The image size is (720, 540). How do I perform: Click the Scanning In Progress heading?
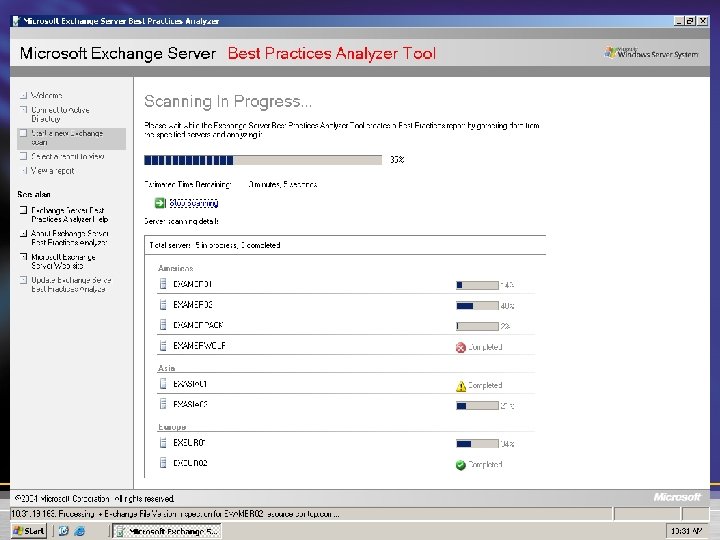pyautogui.click(x=228, y=101)
